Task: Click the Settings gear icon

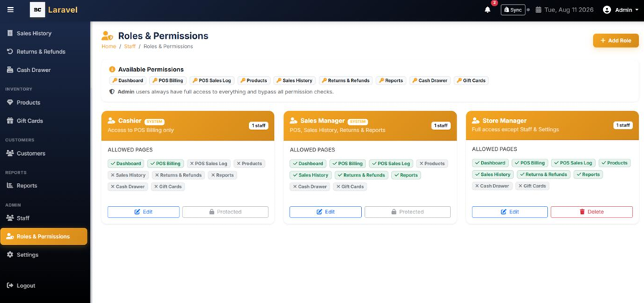Action: coord(10,255)
